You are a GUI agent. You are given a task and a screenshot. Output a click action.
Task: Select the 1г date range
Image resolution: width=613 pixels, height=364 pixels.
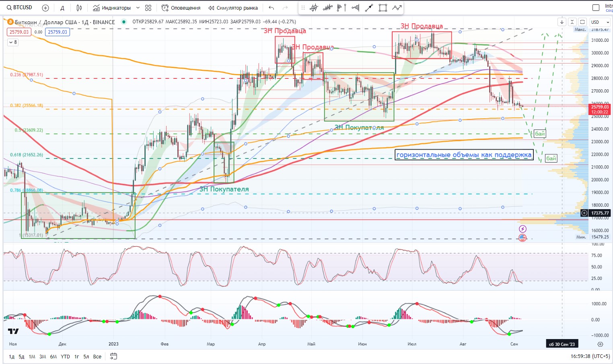tap(76, 357)
